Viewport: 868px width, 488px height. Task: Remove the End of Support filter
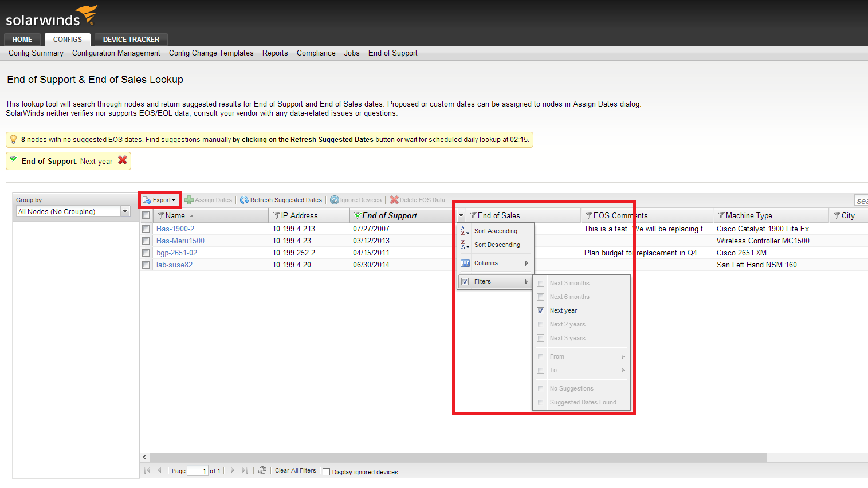123,160
